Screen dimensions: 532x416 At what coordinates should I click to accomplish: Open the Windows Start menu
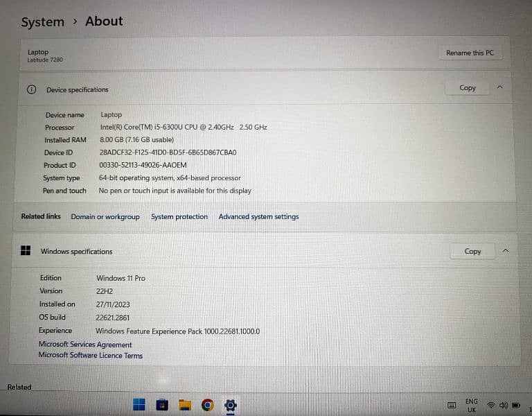click(x=139, y=405)
